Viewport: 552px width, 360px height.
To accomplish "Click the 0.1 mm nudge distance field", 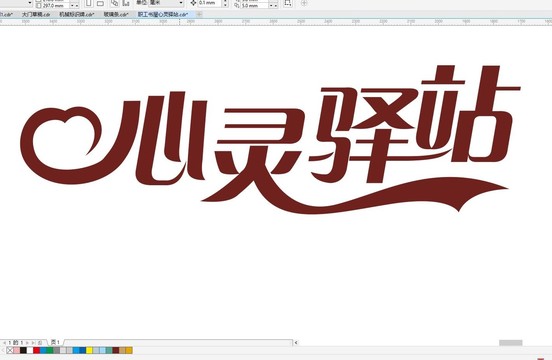I will tap(210, 3).
